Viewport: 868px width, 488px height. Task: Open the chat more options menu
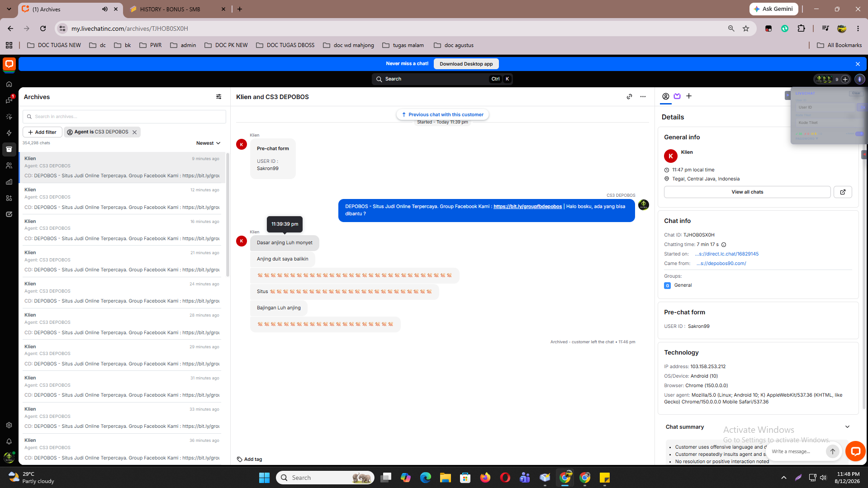(643, 97)
